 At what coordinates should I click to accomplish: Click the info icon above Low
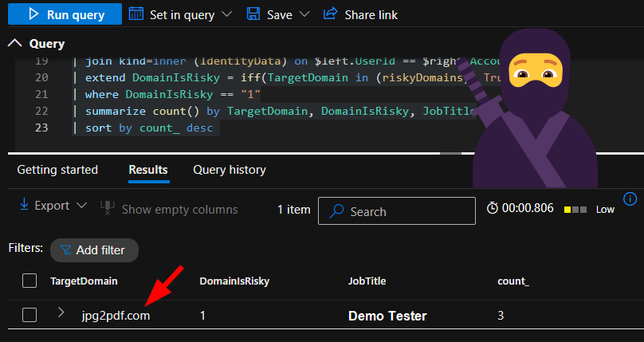(x=630, y=199)
